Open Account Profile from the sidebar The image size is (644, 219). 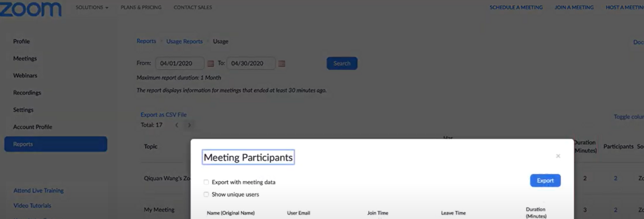coord(32,127)
